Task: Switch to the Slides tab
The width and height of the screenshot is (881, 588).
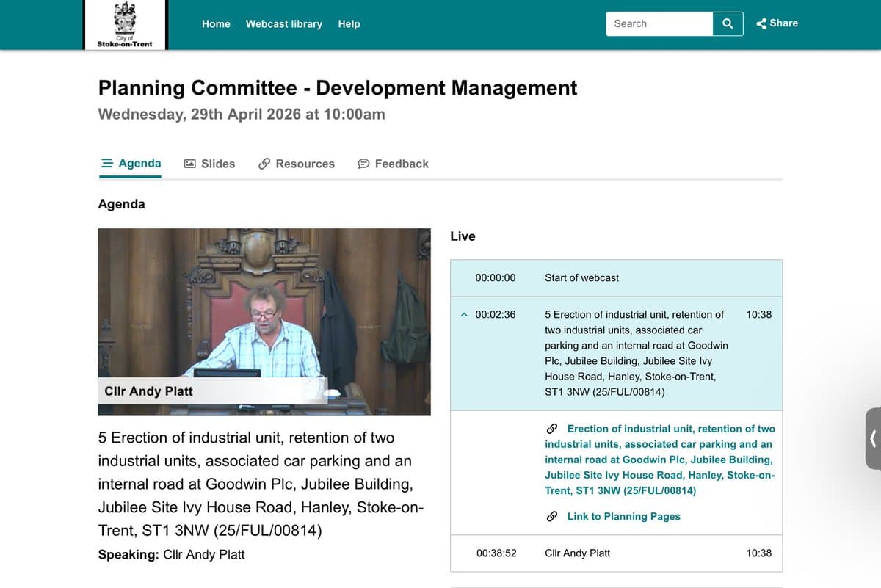Action: 209,164
